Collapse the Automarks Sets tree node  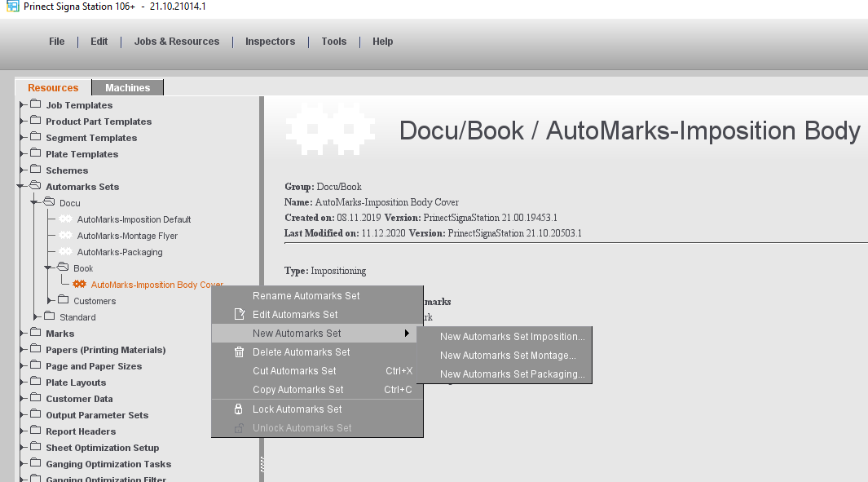(21, 187)
